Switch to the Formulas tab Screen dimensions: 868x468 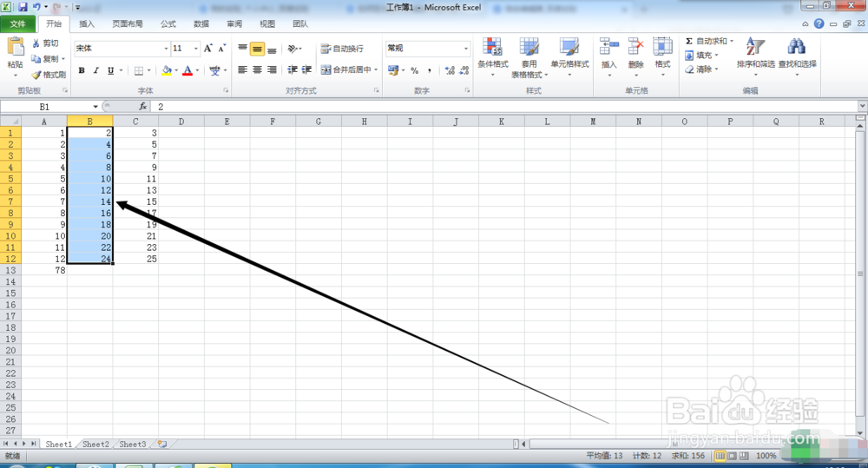pos(168,23)
